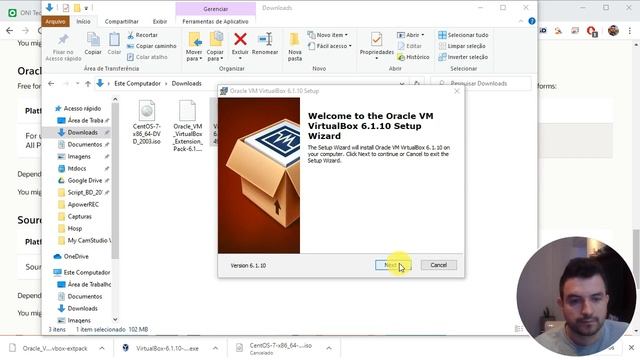This screenshot has height=360, width=640.
Task: Switch to the Exibir ribbon tab
Action: click(160, 21)
